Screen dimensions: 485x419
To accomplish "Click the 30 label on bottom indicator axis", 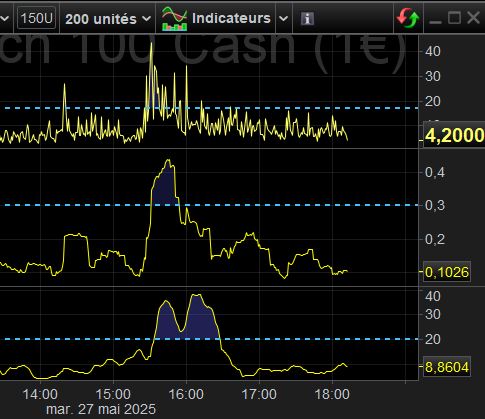I will pyautogui.click(x=433, y=314).
